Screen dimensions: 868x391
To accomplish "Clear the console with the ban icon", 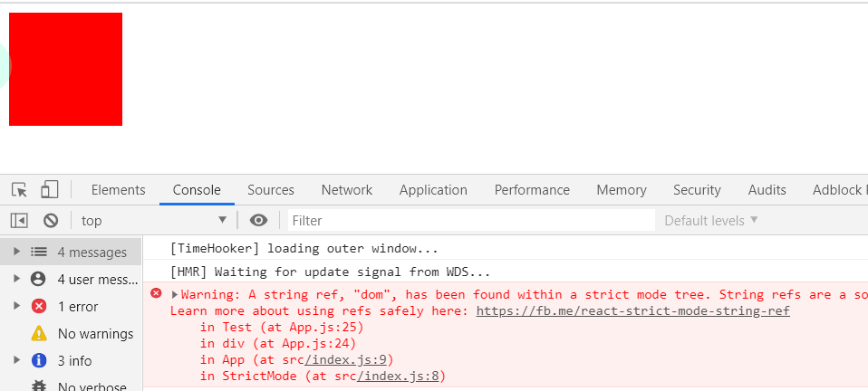I will point(51,220).
